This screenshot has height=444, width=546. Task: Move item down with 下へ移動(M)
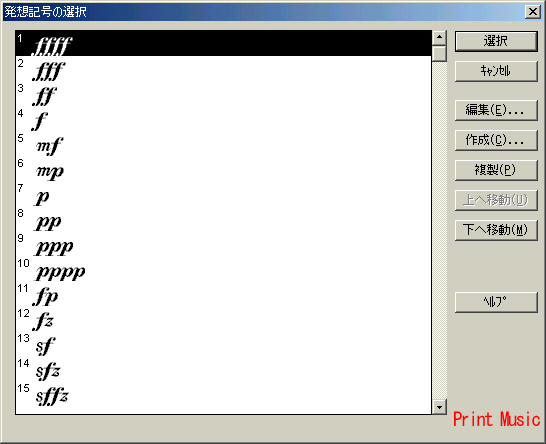(496, 230)
